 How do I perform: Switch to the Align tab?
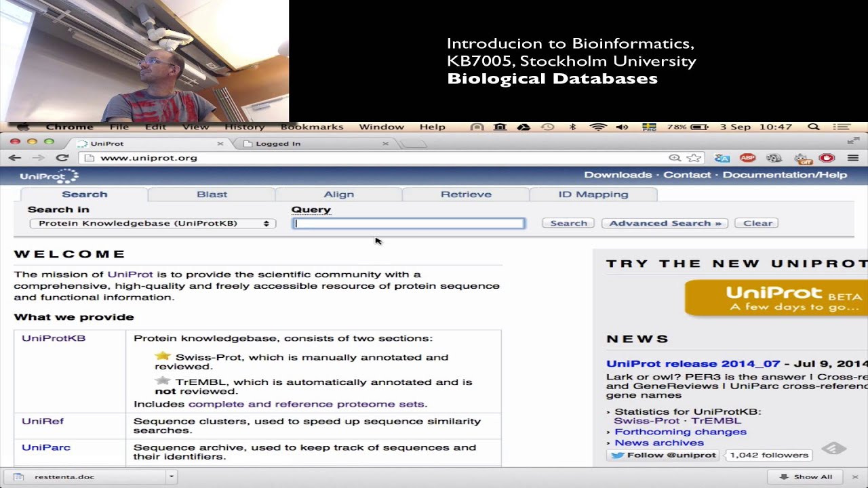tap(338, 195)
